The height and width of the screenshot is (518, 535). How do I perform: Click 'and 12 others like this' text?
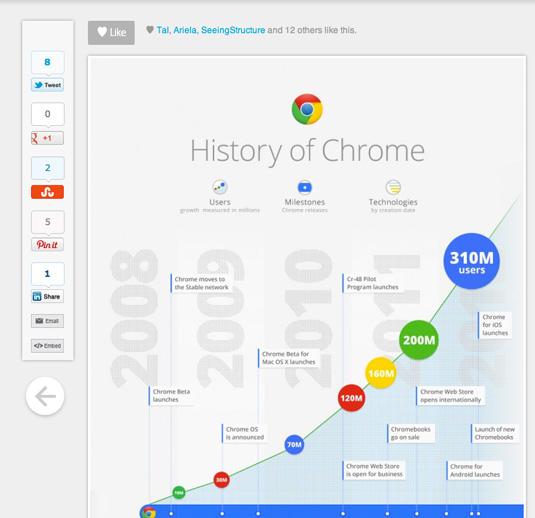tap(312, 30)
